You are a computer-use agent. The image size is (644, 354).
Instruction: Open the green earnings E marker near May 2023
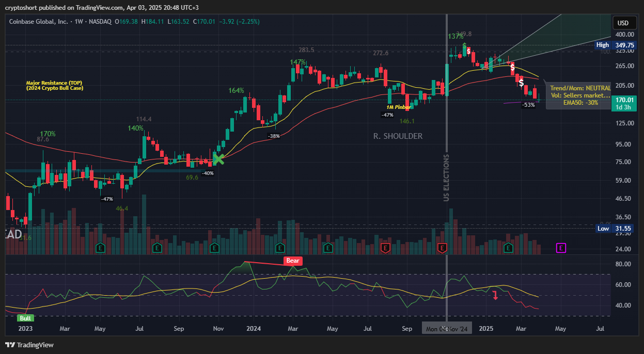click(101, 248)
